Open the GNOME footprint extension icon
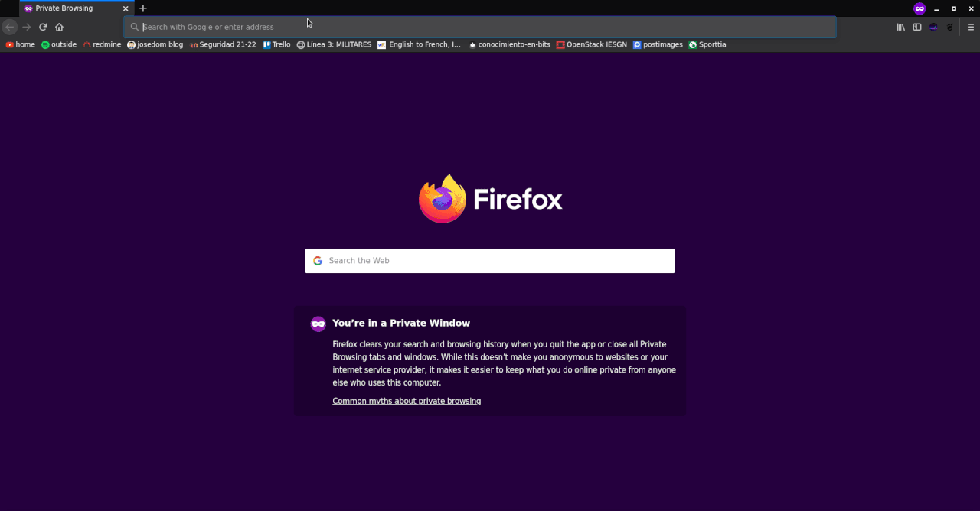980x511 pixels. [950, 27]
